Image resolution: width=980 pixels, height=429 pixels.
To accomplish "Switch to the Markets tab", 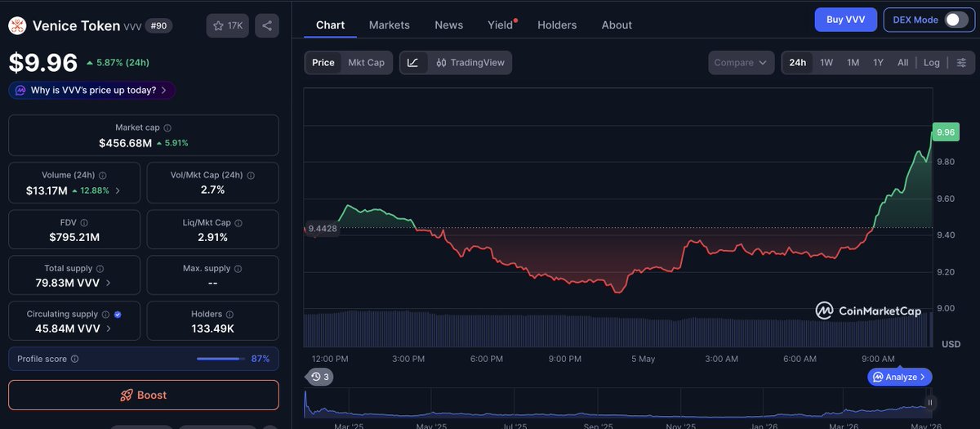I will pos(390,25).
